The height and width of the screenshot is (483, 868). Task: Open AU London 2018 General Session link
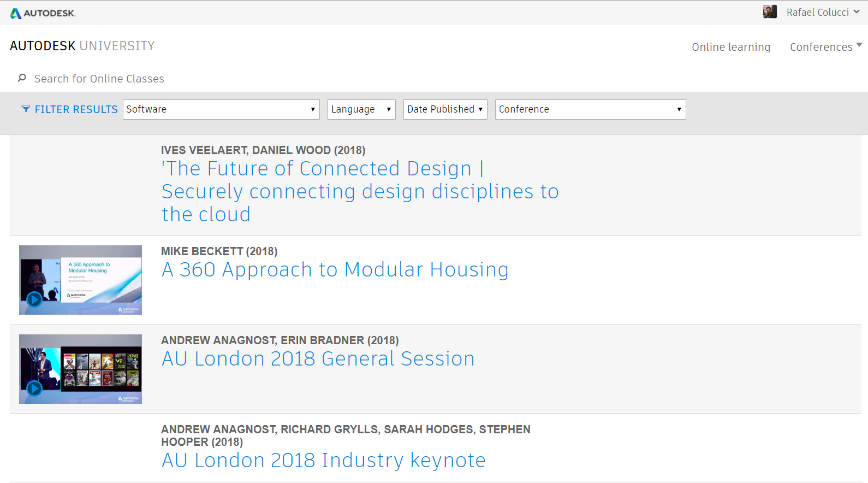318,359
